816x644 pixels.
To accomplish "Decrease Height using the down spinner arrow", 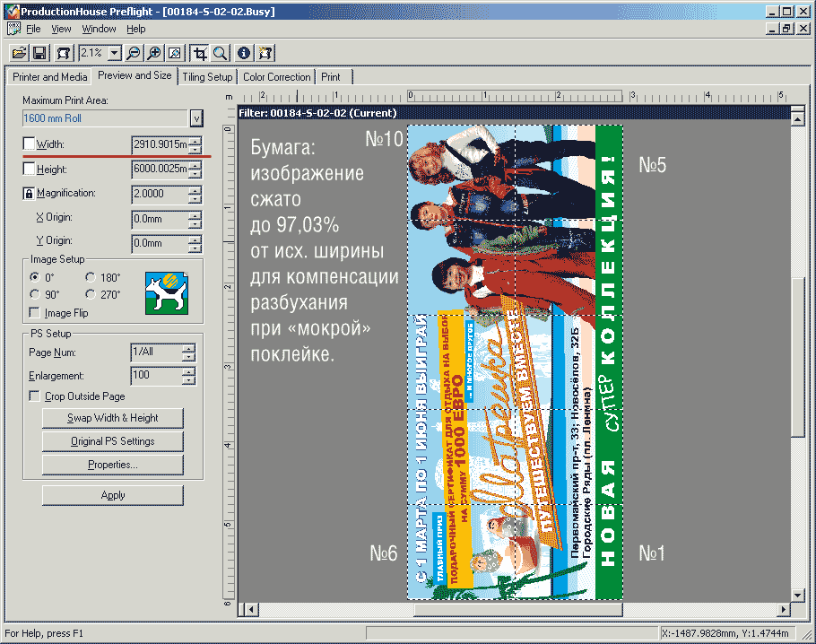I will click(x=195, y=173).
